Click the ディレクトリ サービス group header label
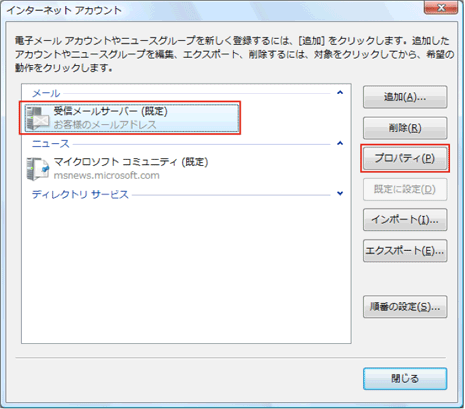 80,194
